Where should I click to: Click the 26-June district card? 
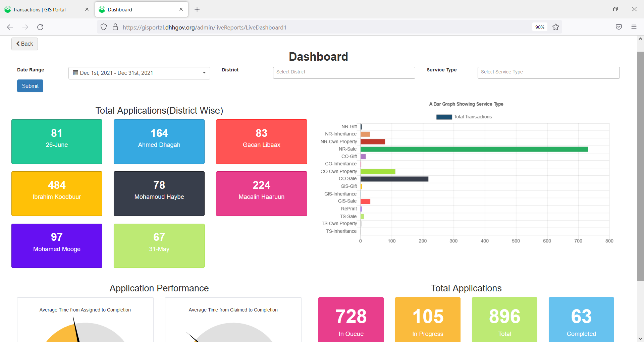coord(57,141)
